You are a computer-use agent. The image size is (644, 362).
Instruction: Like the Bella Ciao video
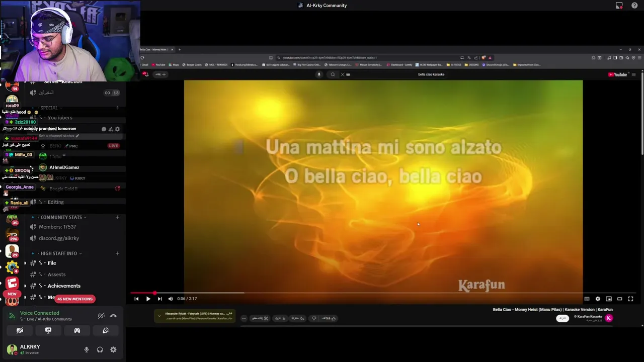click(329, 318)
